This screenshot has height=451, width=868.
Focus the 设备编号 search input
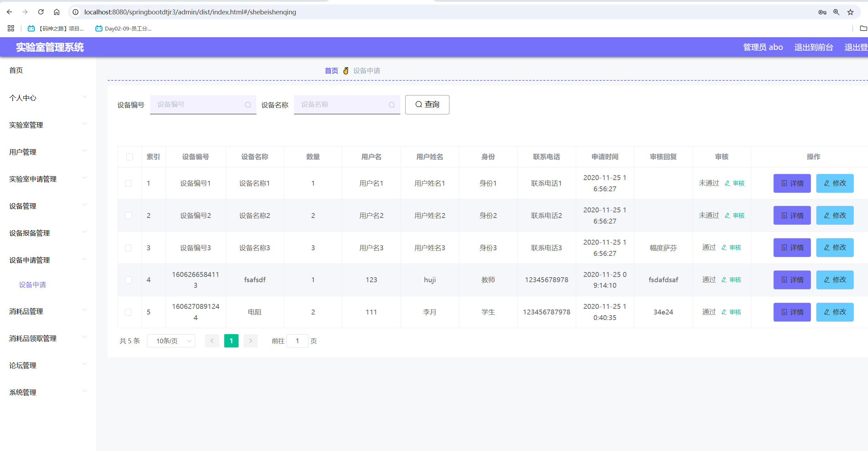(x=203, y=105)
